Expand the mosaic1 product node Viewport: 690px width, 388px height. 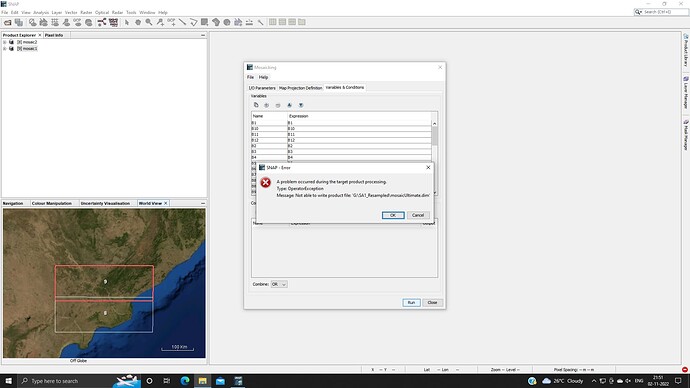tap(5, 49)
